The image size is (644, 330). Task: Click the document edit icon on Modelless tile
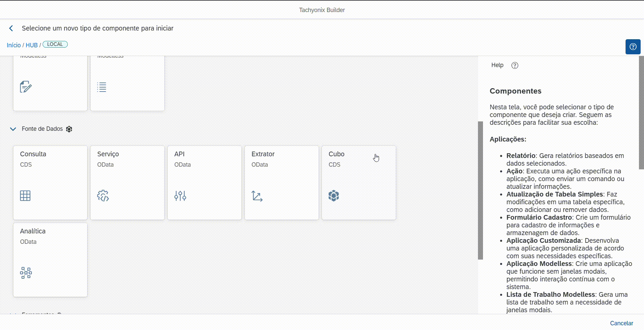[x=26, y=87]
